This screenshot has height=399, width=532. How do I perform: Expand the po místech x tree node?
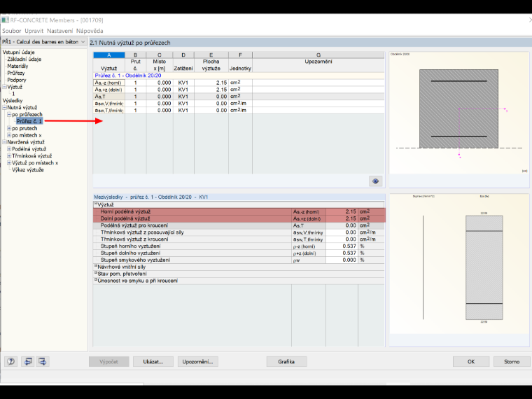[10, 135]
